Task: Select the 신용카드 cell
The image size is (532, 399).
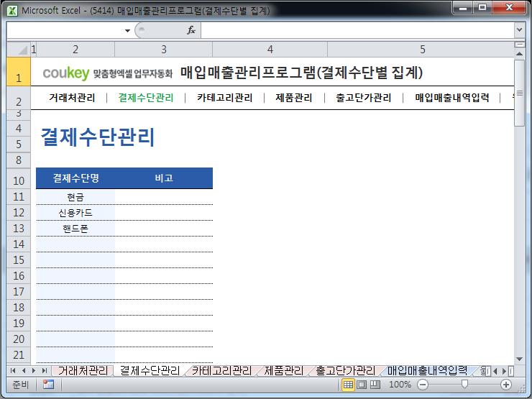Action: [75, 213]
